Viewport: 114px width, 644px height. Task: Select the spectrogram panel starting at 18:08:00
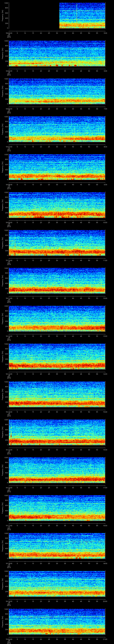click(57, 167)
